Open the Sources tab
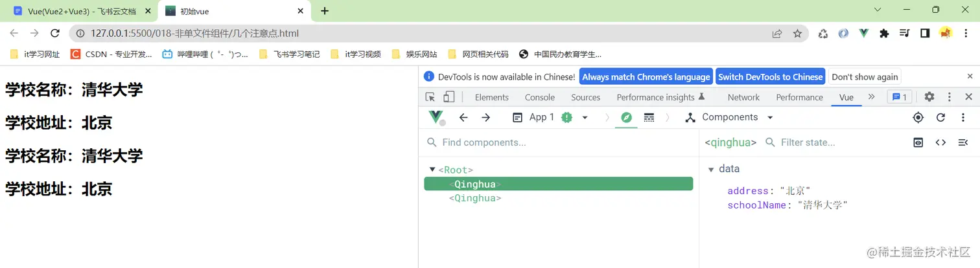 (586, 97)
